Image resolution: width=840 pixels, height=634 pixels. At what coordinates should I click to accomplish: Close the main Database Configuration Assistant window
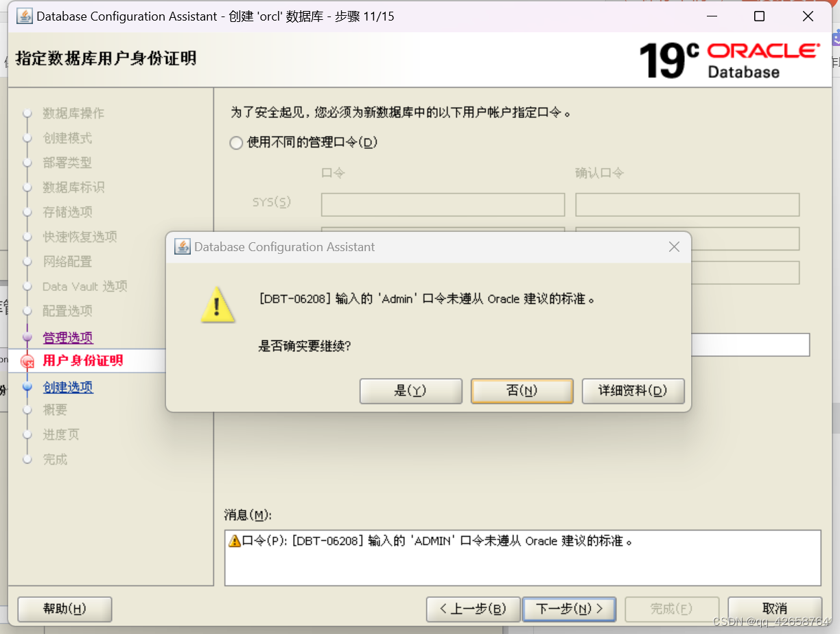[x=808, y=16]
